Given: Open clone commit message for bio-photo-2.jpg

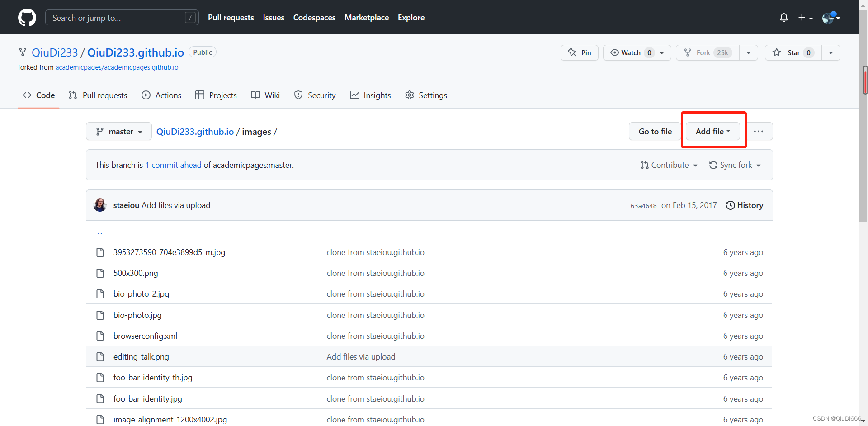Looking at the screenshot, I should [x=375, y=294].
